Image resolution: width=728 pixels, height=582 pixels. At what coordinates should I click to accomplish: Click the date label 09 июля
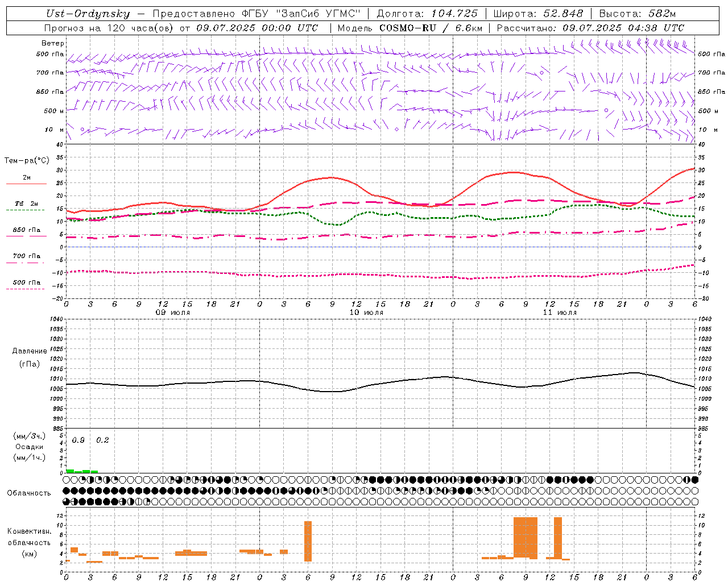(x=173, y=313)
